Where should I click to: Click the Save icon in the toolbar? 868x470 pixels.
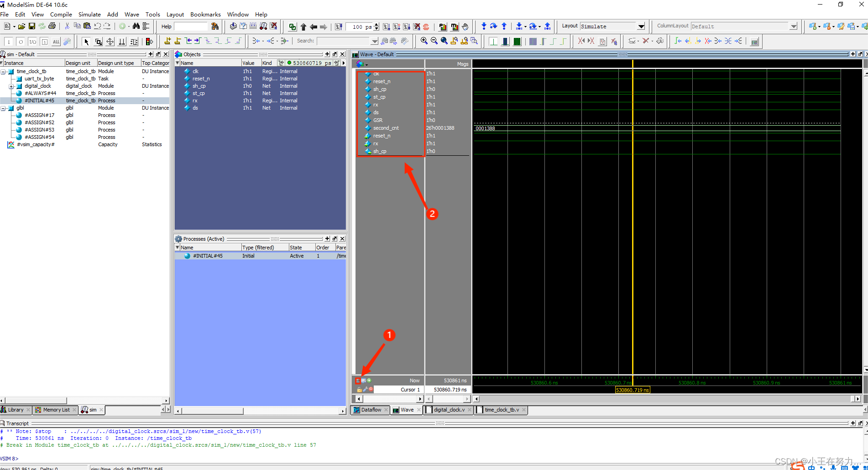(x=31, y=26)
